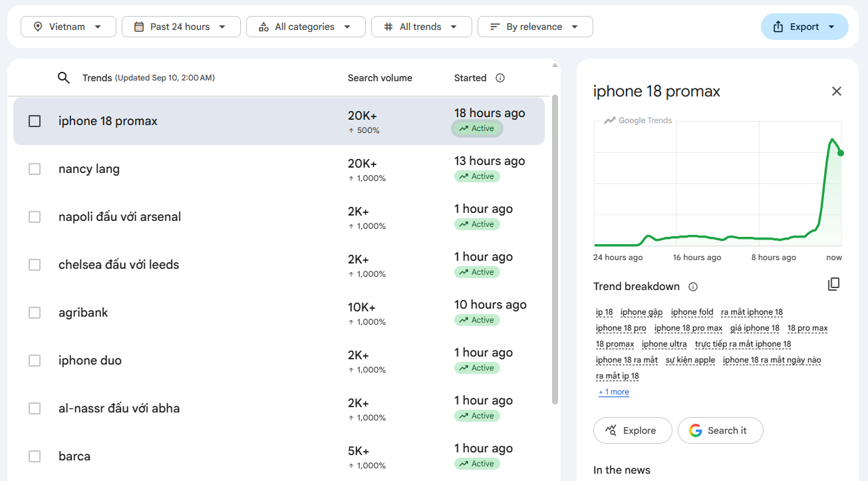Click the Search it button

click(720, 430)
